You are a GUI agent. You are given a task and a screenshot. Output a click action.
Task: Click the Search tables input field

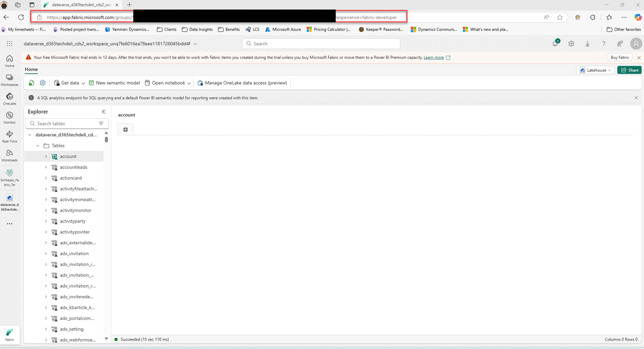(x=63, y=124)
